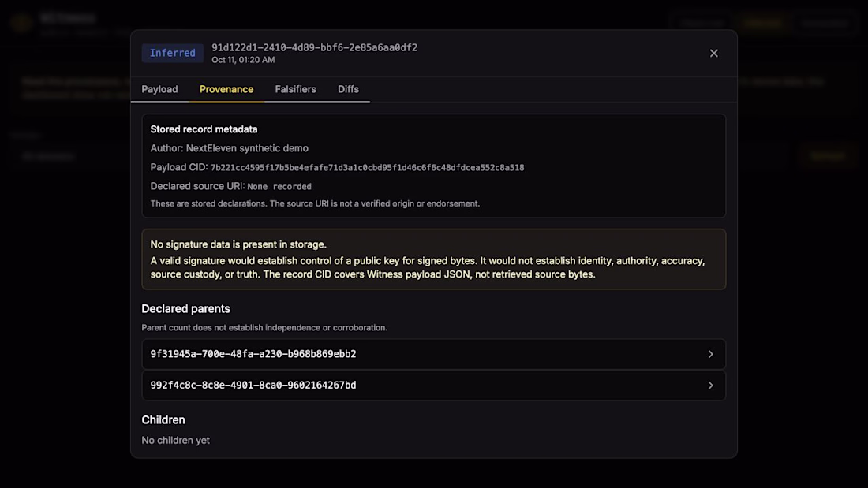Click the 'Declared parents' heading
Viewport: 868px width, 488px height.
point(186,309)
